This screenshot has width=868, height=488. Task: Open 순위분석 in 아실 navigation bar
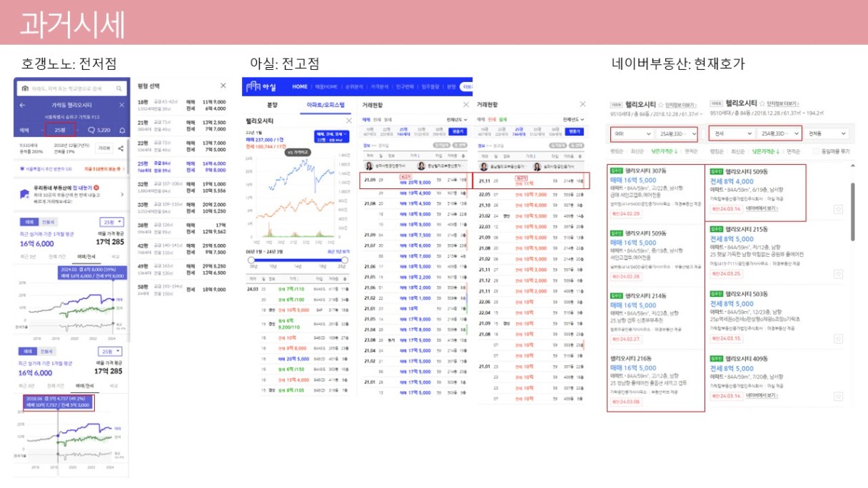[353, 86]
